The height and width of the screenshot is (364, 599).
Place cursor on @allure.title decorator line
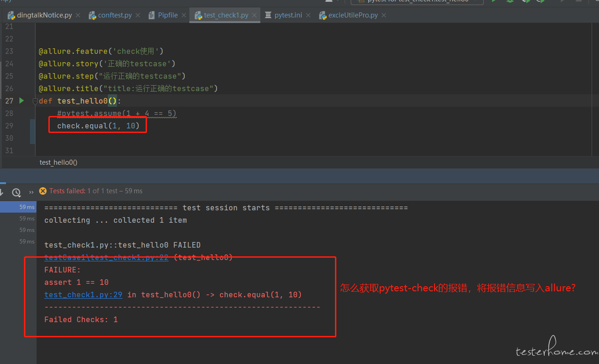[128, 88]
